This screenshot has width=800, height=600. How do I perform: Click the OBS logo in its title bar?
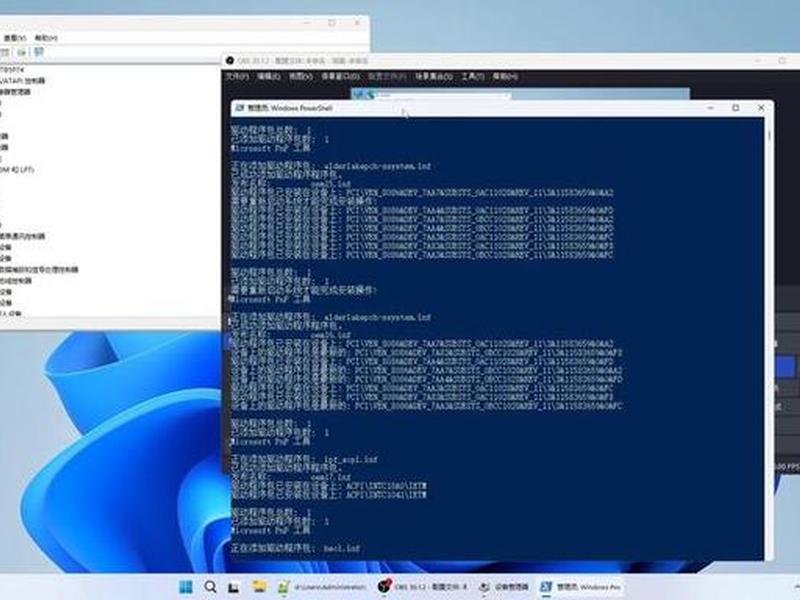(230, 61)
